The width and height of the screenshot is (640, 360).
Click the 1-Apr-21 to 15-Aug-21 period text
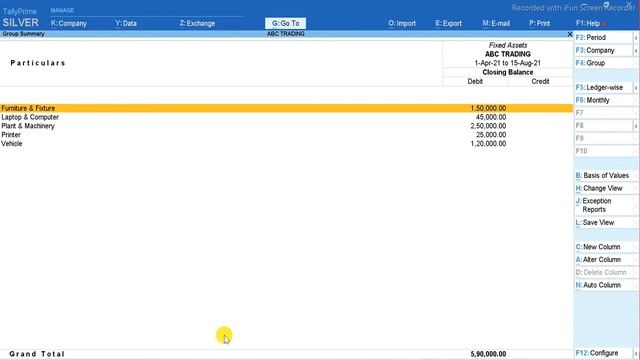coord(507,63)
